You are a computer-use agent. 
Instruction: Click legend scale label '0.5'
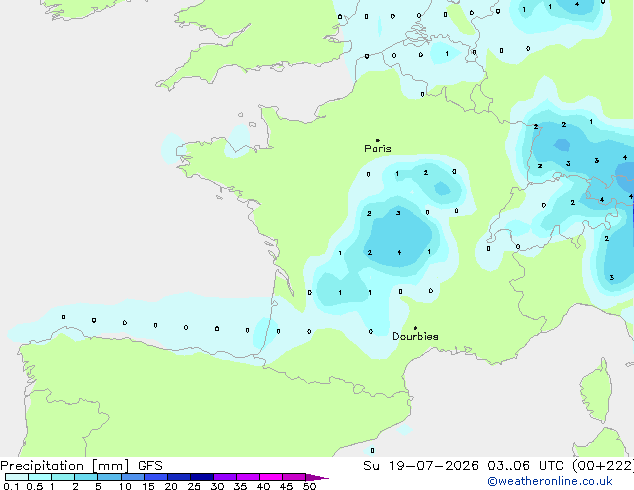click(x=35, y=486)
